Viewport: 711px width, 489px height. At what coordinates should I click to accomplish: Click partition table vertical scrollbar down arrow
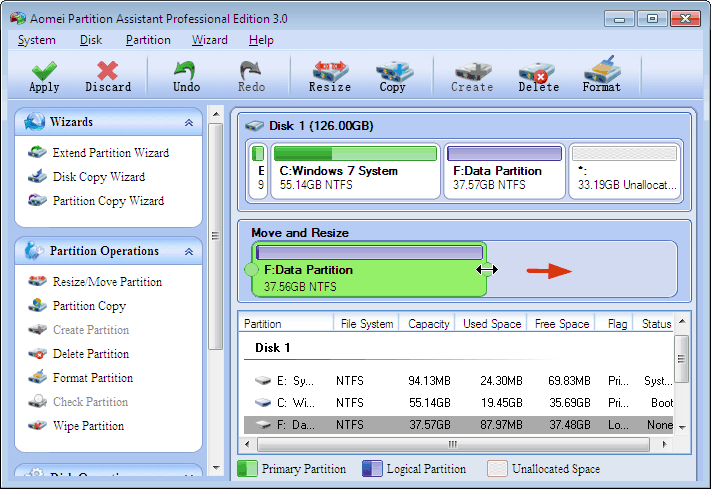(x=682, y=427)
